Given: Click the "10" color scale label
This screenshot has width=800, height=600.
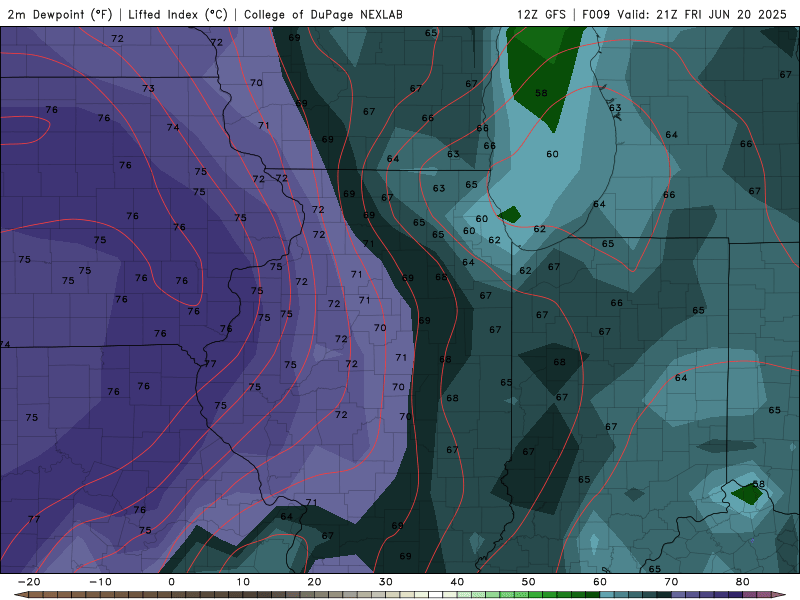Looking at the screenshot, I should (x=243, y=582).
